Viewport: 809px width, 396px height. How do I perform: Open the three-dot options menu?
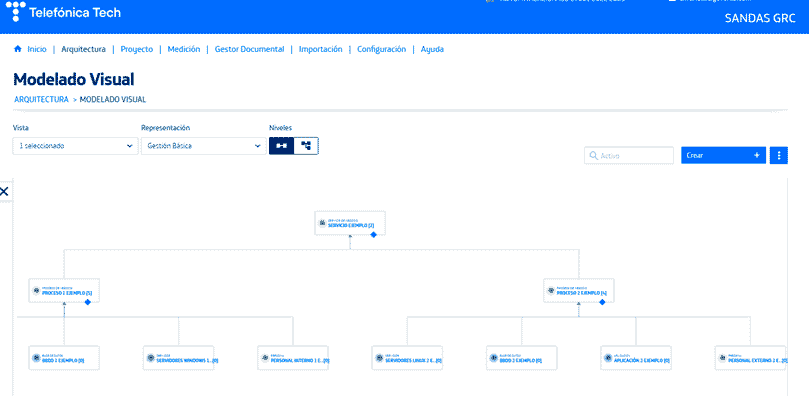click(x=779, y=155)
